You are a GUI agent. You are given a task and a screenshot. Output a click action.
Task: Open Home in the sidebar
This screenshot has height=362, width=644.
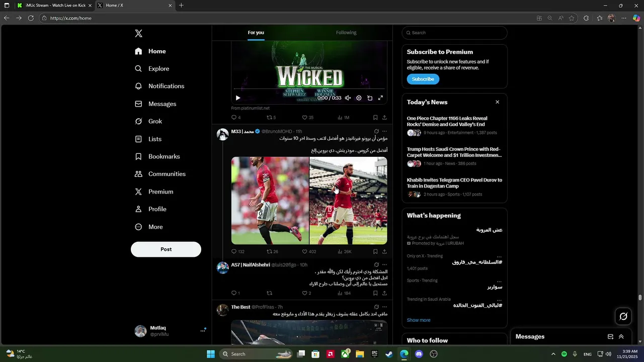(150, 51)
